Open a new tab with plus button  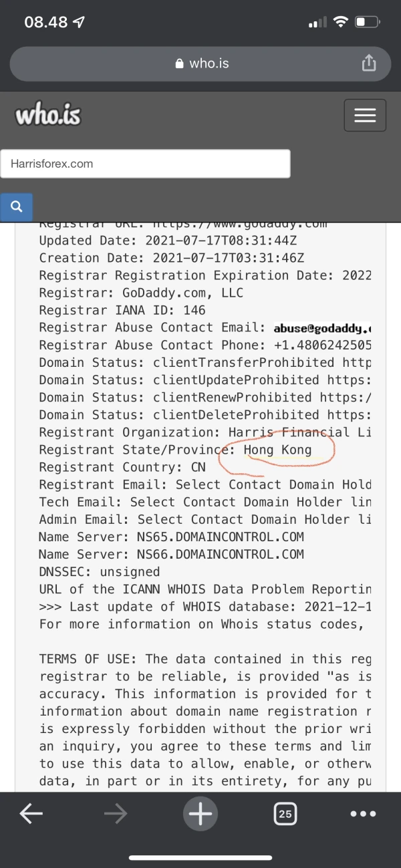tap(200, 813)
